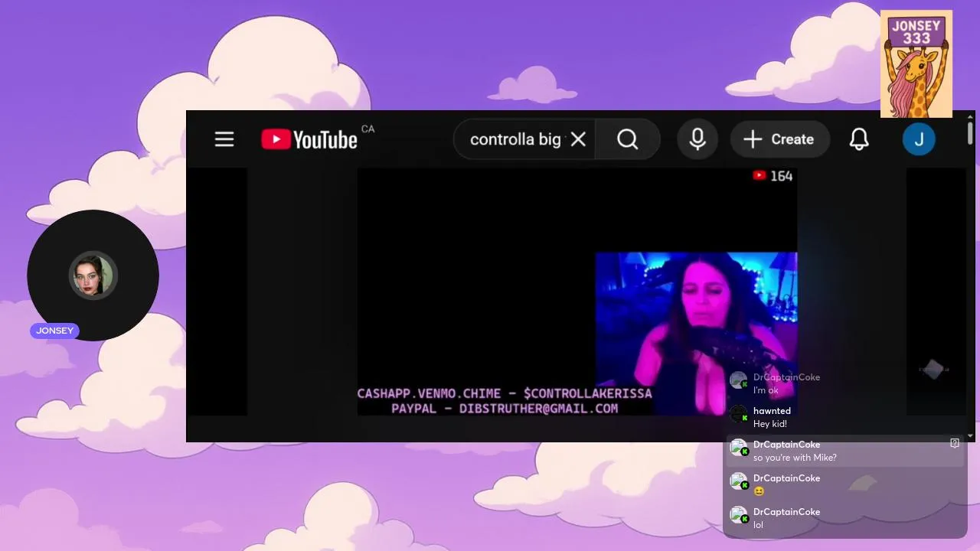Click hawnted's chat avatar
The width and height of the screenshot is (980, 551).
pos(739,414)
